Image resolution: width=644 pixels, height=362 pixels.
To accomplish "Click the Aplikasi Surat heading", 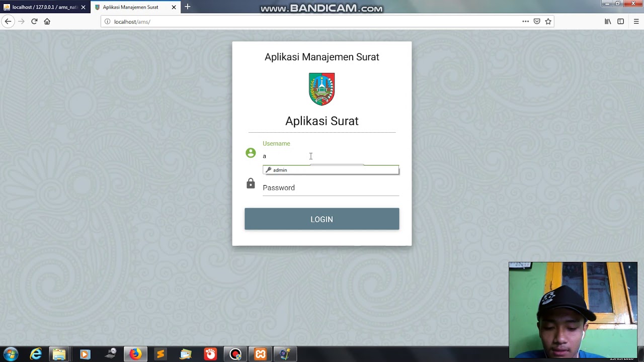I will click(x=322, y=121).
